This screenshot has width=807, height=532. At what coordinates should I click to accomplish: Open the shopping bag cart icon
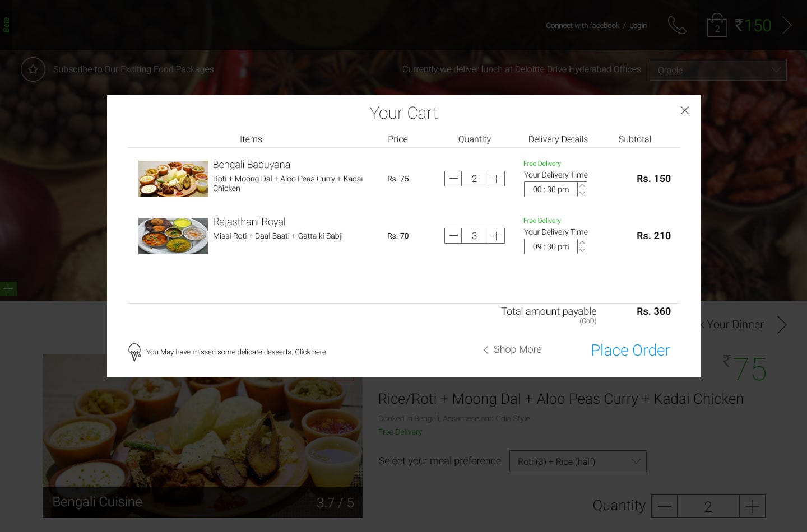click(717, 26)
